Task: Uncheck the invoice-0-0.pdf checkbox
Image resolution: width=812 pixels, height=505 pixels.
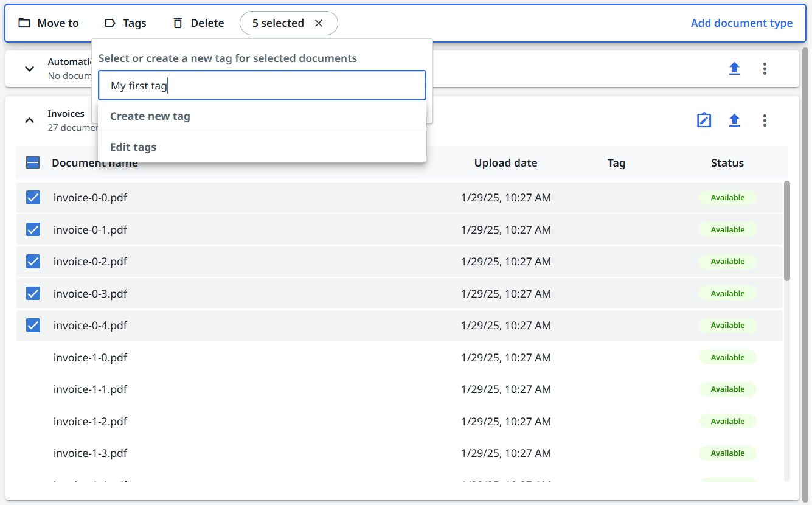Action: 33,198
